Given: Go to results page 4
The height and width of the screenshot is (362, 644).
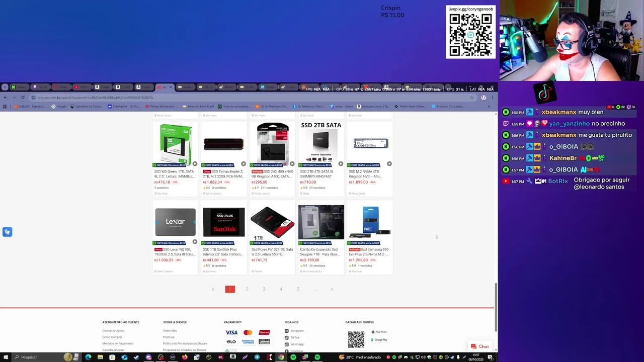Looking at the screenshot, I should [x=281, y=289].
